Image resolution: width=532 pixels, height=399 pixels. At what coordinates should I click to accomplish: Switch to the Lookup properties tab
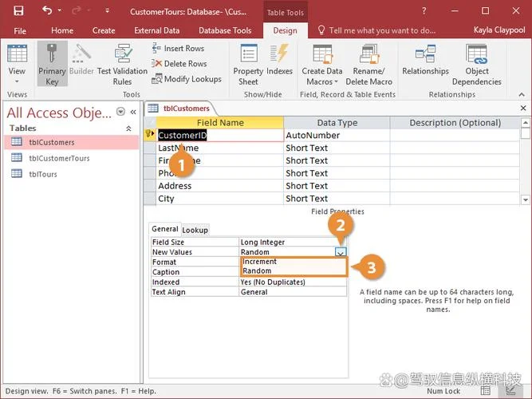click(195, 231)
